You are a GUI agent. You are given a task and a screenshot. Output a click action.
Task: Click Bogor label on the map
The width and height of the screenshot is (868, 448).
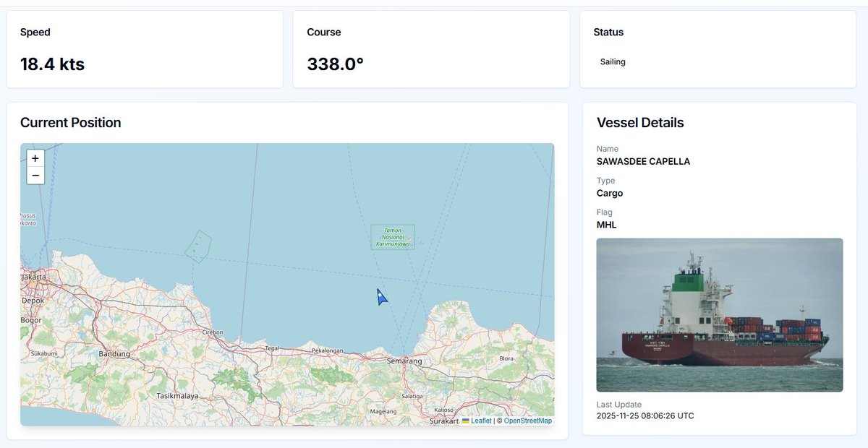click(30, 319)
